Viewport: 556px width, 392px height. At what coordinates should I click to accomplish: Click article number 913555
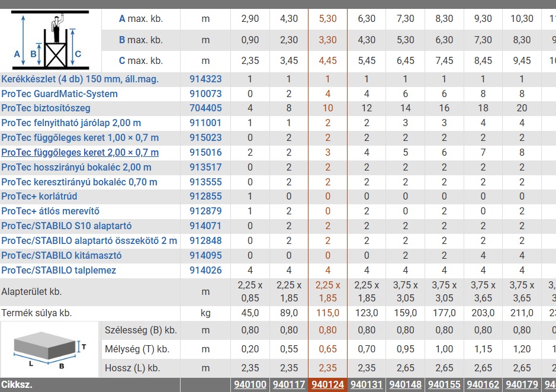click(x=205, y=182)
